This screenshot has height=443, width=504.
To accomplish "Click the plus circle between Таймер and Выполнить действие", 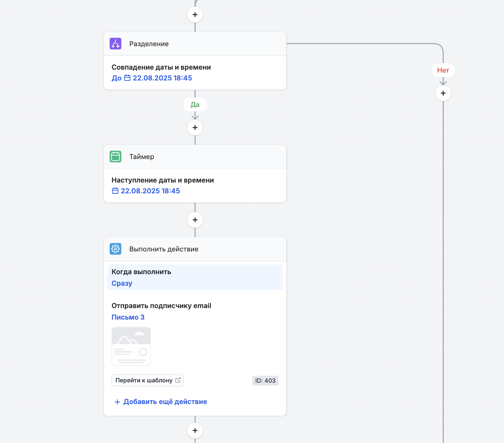I will coord(195,220).
